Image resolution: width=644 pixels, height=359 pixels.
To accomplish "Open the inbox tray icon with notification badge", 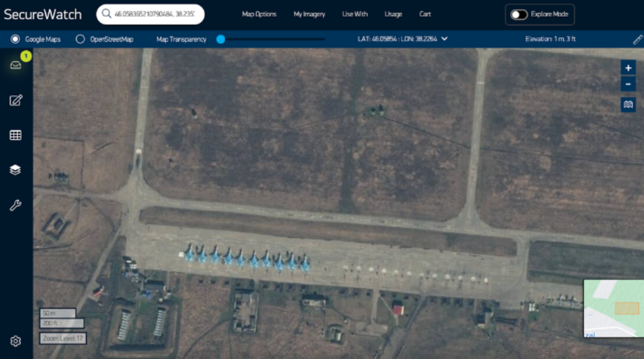I will point(15,65).
